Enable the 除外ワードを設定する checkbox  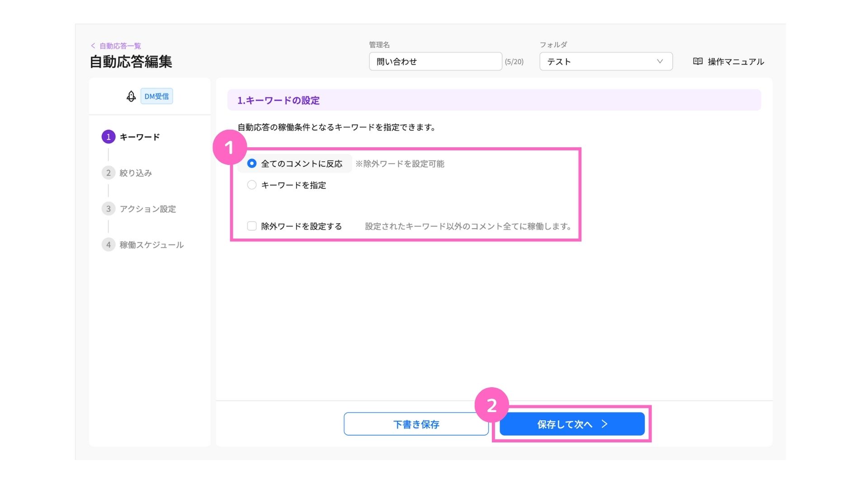click(x=252, y=226)
